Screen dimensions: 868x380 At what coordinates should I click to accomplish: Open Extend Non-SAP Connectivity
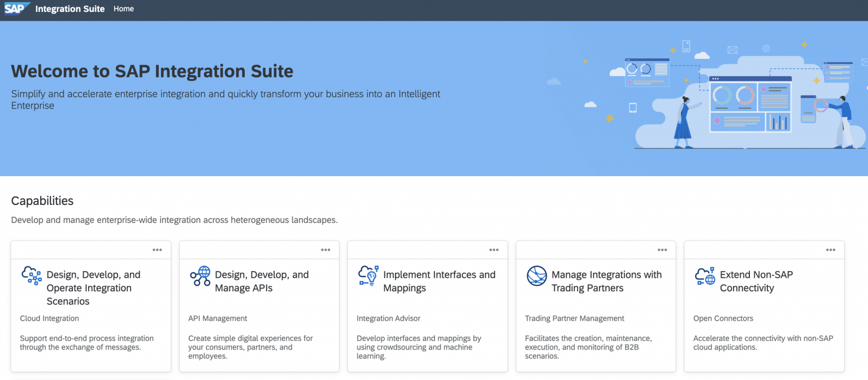point(756,281)
